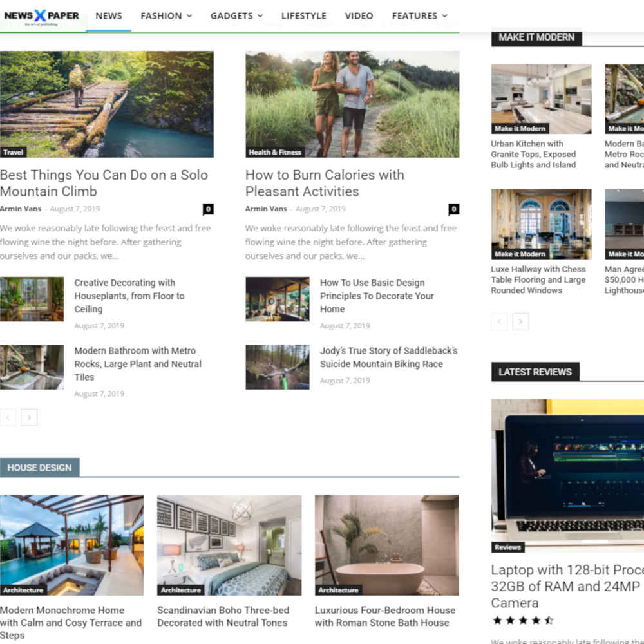
Task: Switch to the NEWS menu section
Action: (x=109, y=15)
